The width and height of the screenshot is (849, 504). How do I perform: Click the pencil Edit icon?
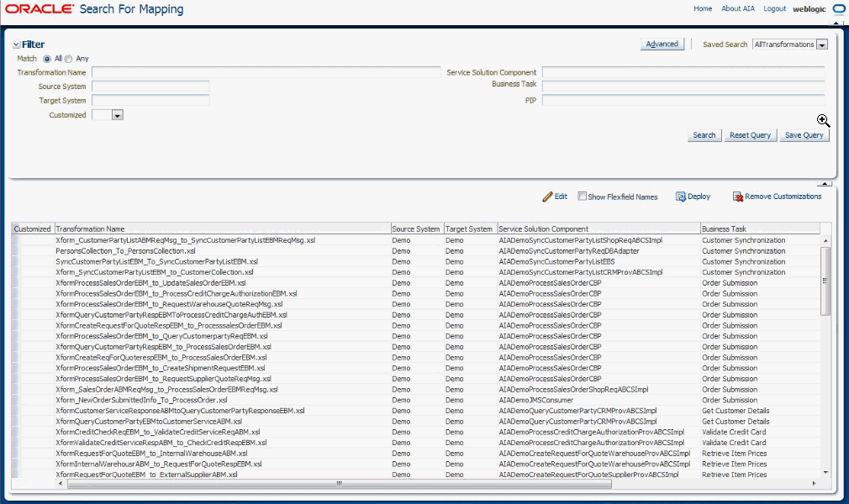pos(547,197)
